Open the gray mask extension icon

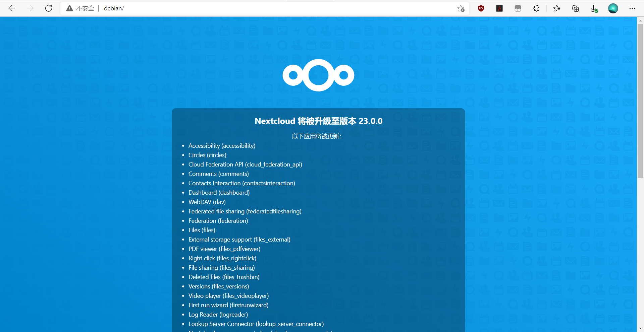(518, 8)
